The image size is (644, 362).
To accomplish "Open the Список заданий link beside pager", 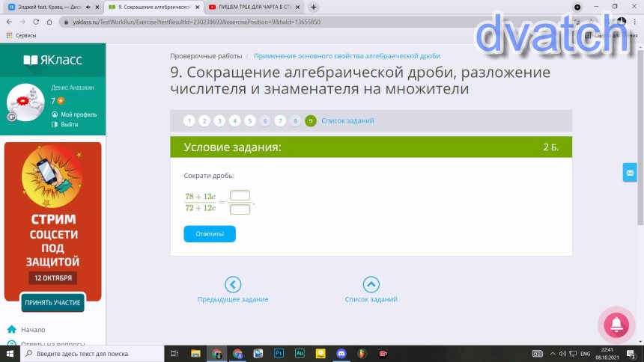I will (347, 121).
